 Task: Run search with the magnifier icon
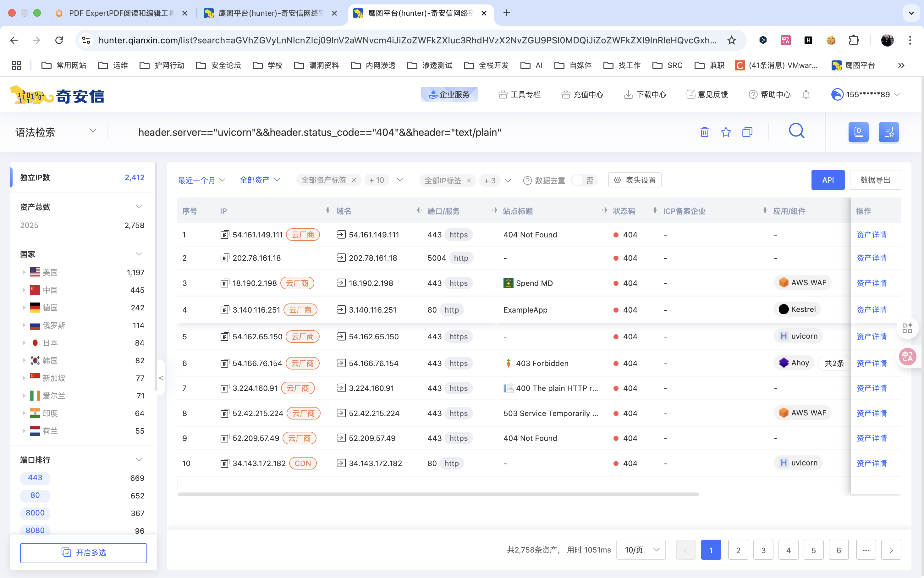(796, 131)
